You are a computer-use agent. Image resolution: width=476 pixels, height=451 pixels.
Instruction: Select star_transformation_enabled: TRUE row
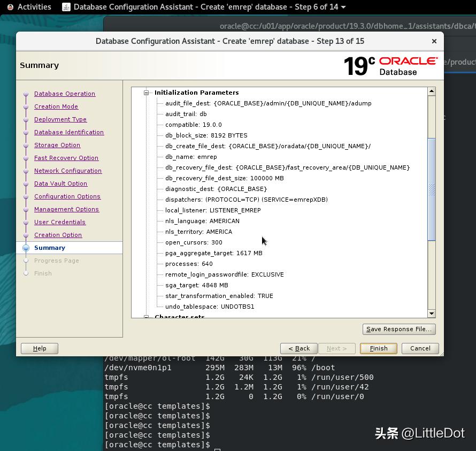(x=219, y=296)
